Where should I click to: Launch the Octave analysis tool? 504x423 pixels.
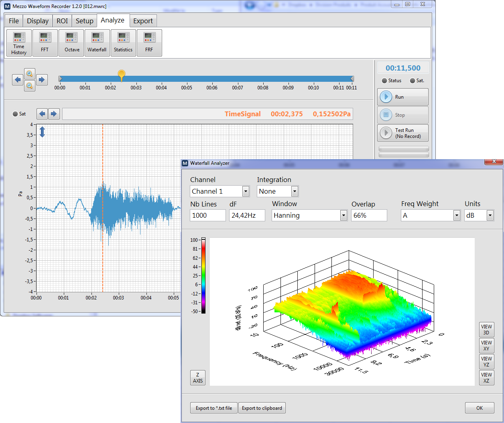click(72, 43)
